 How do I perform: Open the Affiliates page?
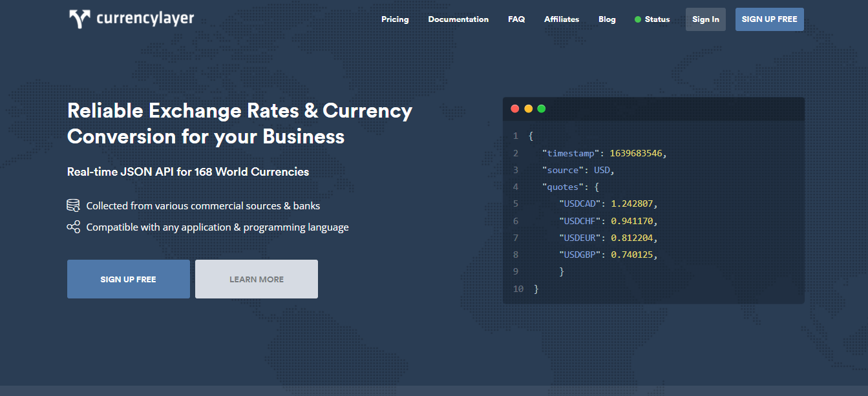[562, 19]
